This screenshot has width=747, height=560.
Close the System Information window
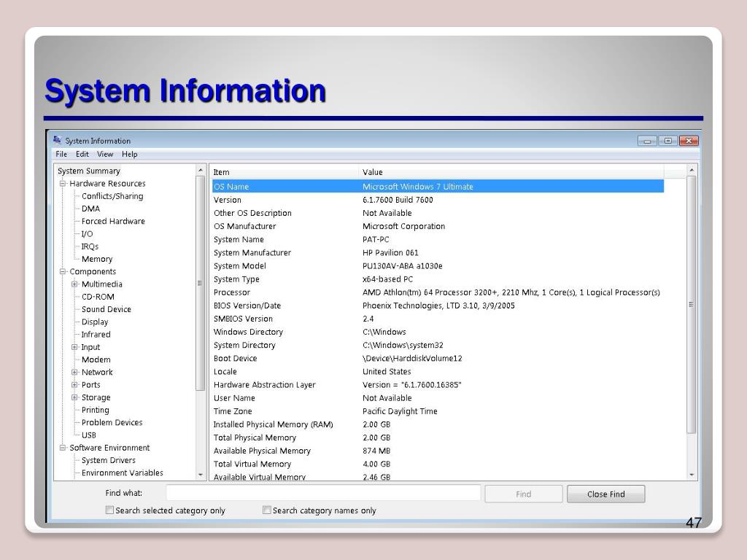coord(689,141)
